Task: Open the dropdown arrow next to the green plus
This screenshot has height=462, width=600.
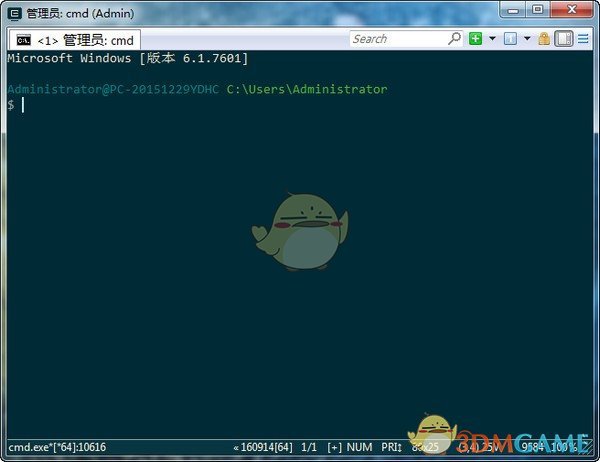Action: click(492, 38)
